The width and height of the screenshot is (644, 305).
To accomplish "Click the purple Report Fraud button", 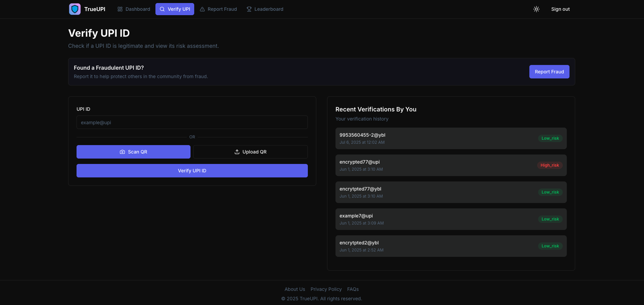I will (x=549, y=72).
